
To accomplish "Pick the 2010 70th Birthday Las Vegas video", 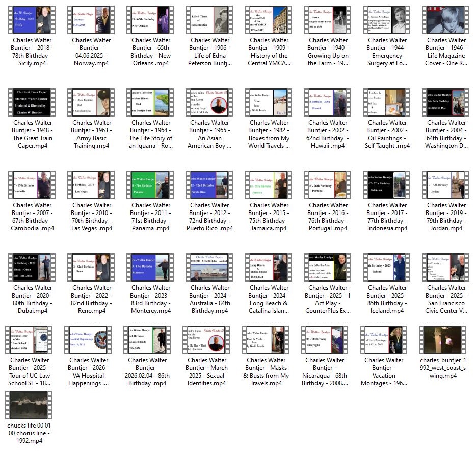I will tap(91, 185).
